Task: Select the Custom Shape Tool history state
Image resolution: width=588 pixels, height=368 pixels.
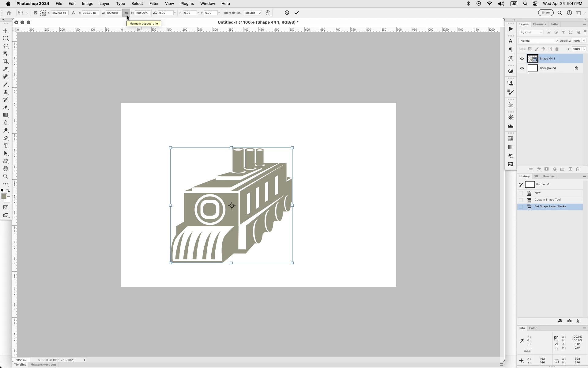Action: point(547,200)
